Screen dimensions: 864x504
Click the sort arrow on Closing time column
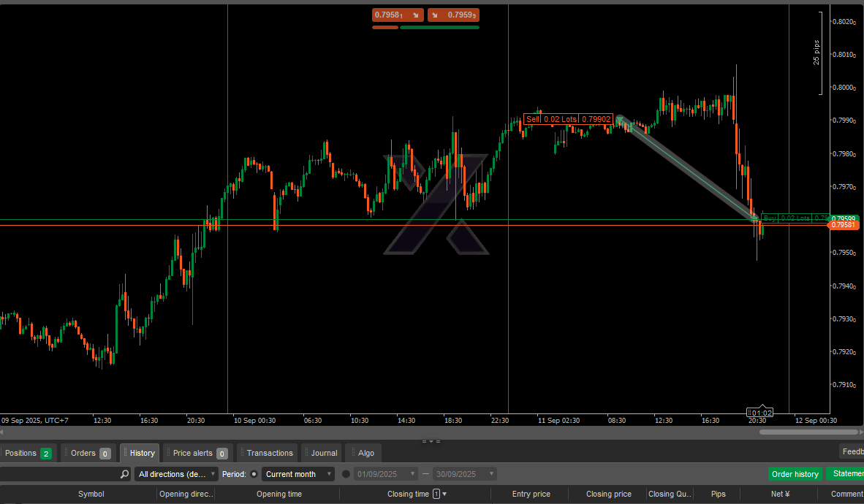point(444,495)
